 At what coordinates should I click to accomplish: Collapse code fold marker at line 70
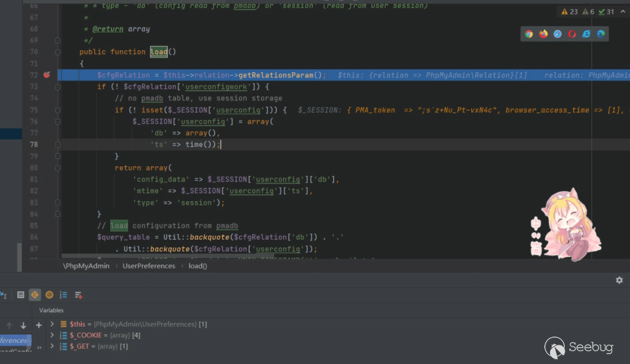(58, 52)
